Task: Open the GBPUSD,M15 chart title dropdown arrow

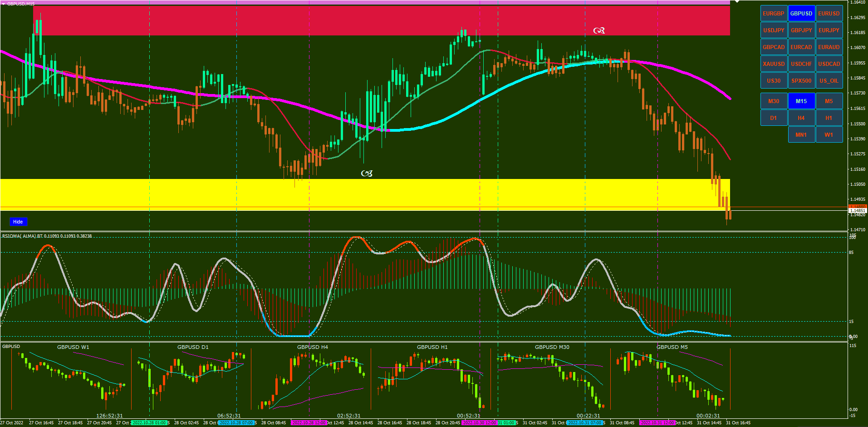Action: pyautogui.click(x=3, y=4)
